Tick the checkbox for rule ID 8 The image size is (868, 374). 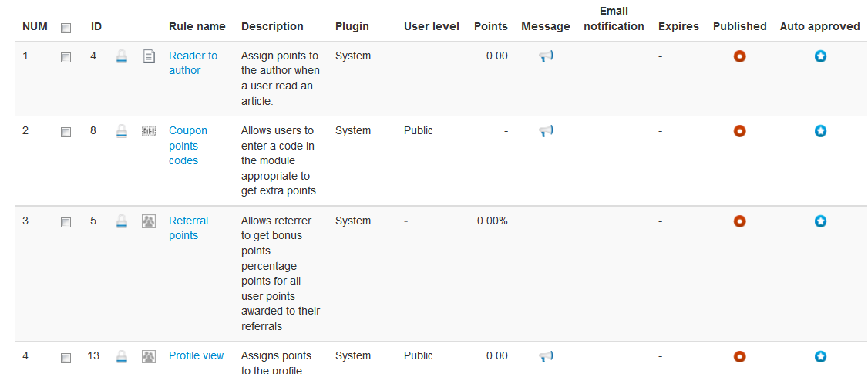point(66,132)
